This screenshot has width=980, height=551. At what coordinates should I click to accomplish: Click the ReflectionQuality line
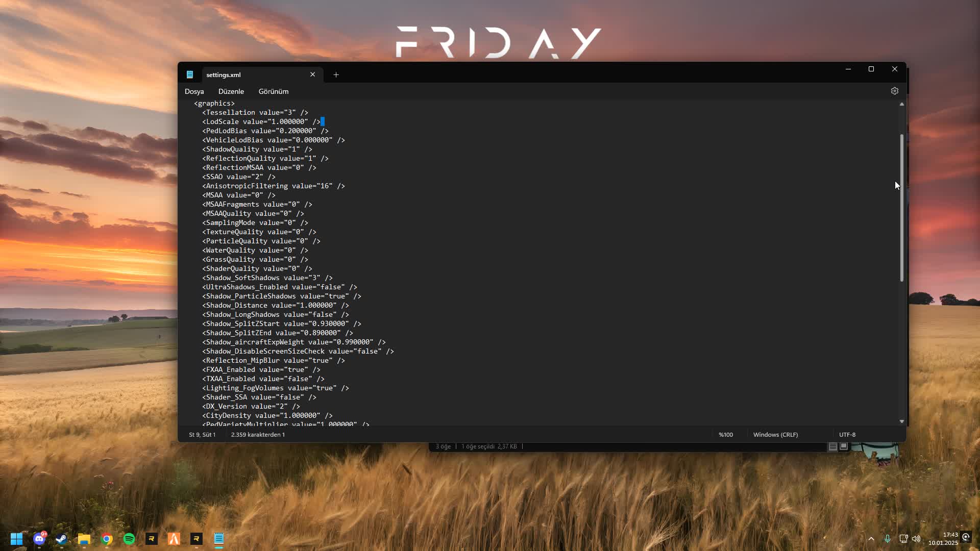(x=265, y=159)
